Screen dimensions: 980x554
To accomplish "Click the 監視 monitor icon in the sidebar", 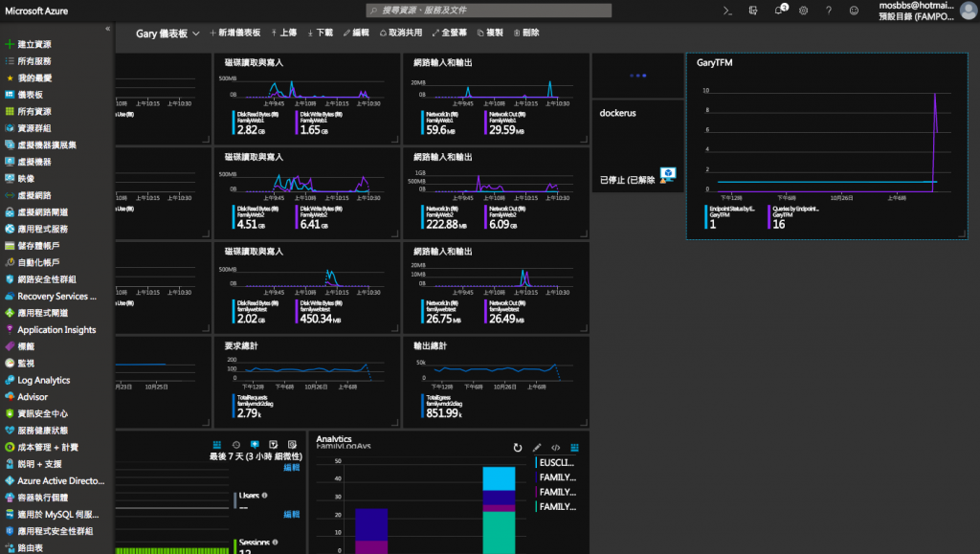I will tap(10, 364).
